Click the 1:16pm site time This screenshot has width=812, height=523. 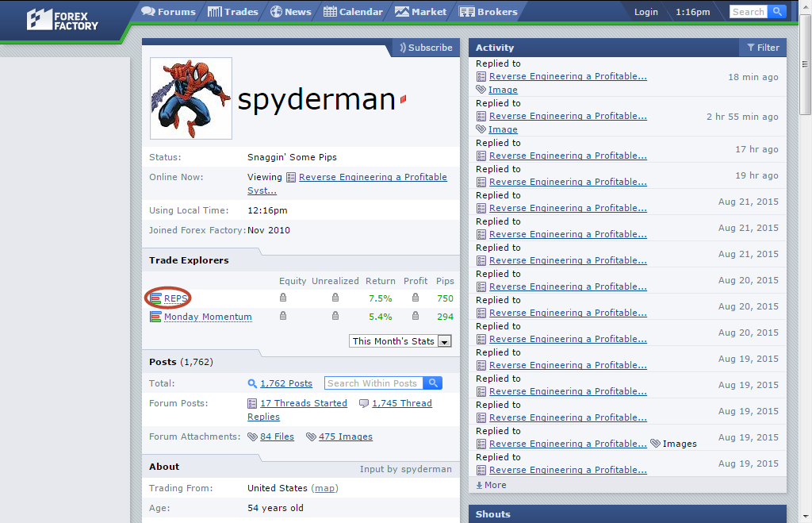pos(693,12)
